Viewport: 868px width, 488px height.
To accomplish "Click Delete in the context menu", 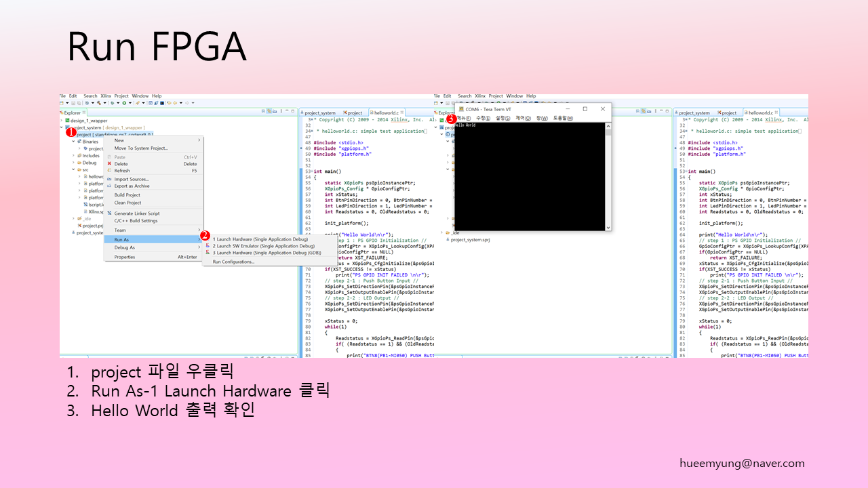I will click(x=153, y=164).
